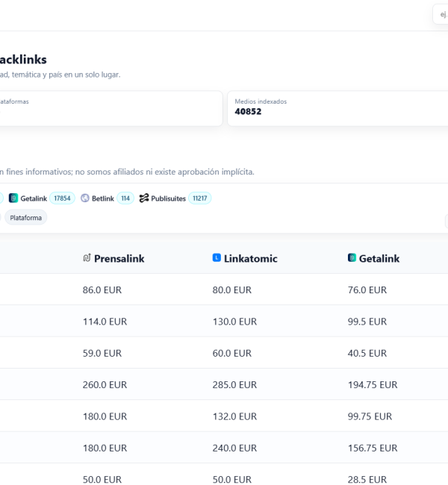Click the 114.0 EUR Prensalink cell
448x485 pixels.
(x=105, y=322)
